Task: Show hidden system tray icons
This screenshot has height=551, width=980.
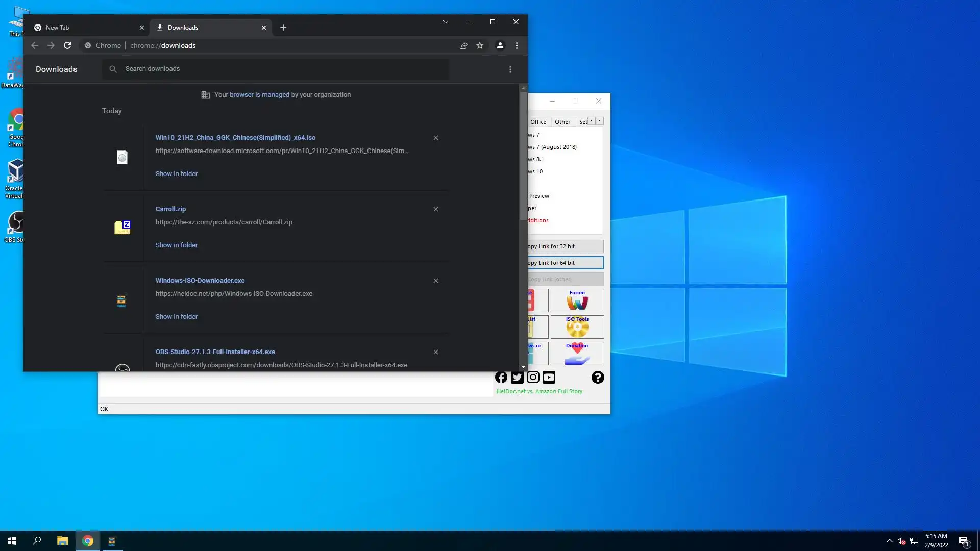Action: [889, 541]
